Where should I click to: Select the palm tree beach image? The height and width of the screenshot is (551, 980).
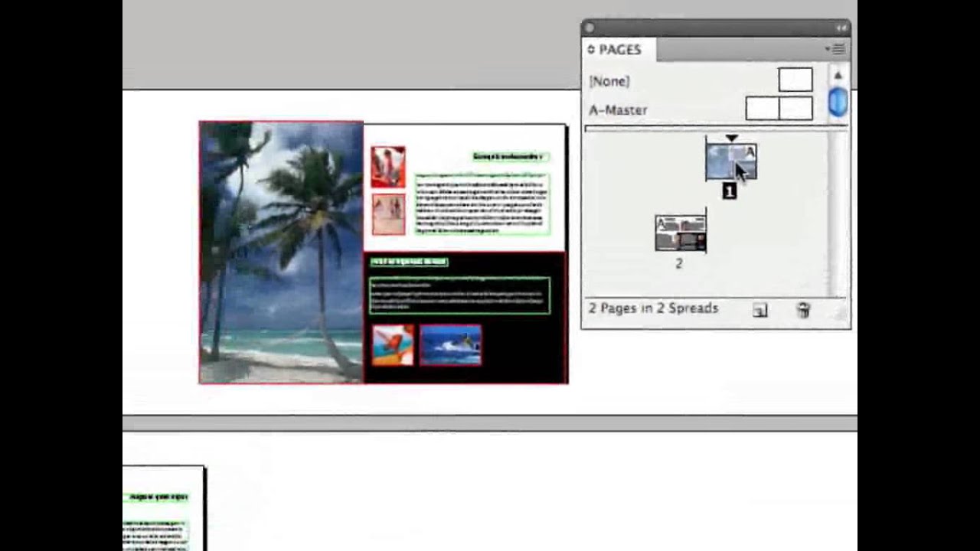281,252
